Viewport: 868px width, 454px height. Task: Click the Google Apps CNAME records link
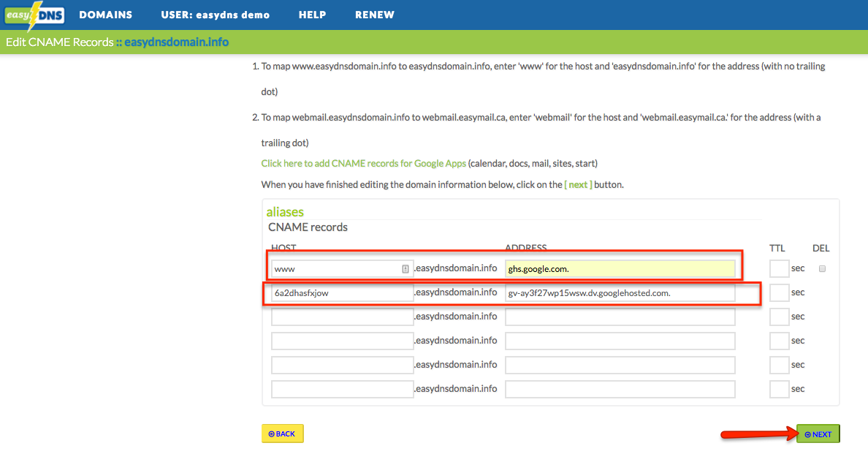(x=364, y=163)
